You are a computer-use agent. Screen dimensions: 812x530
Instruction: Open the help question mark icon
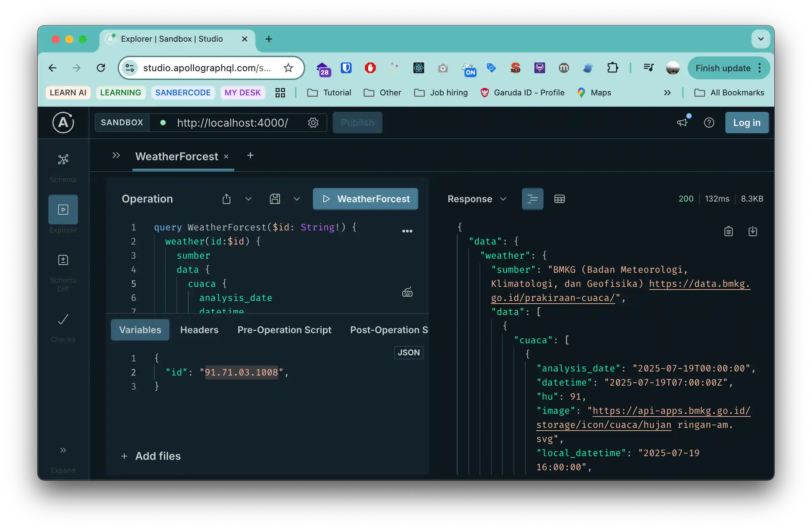click(x=709, y=123)
